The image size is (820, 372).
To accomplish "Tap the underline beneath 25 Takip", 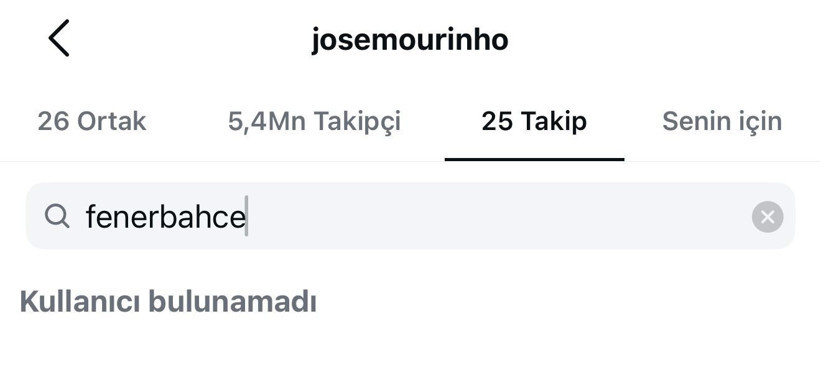I will click(534, 159).
